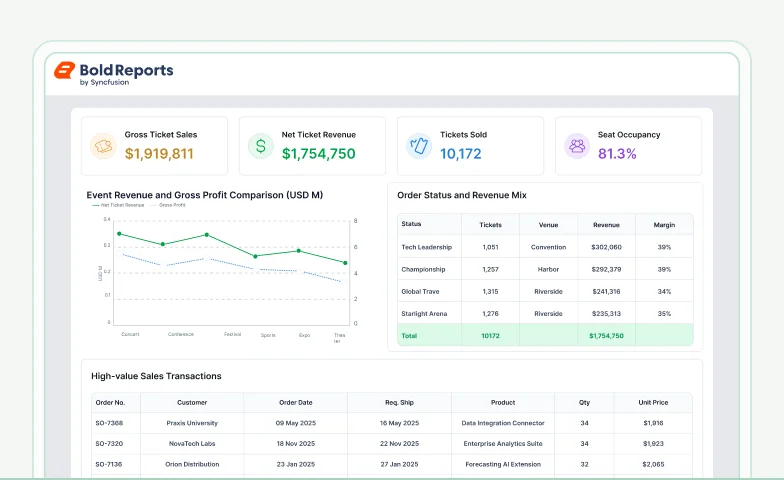Click the Bold Reports logo icon

[64, 70]
